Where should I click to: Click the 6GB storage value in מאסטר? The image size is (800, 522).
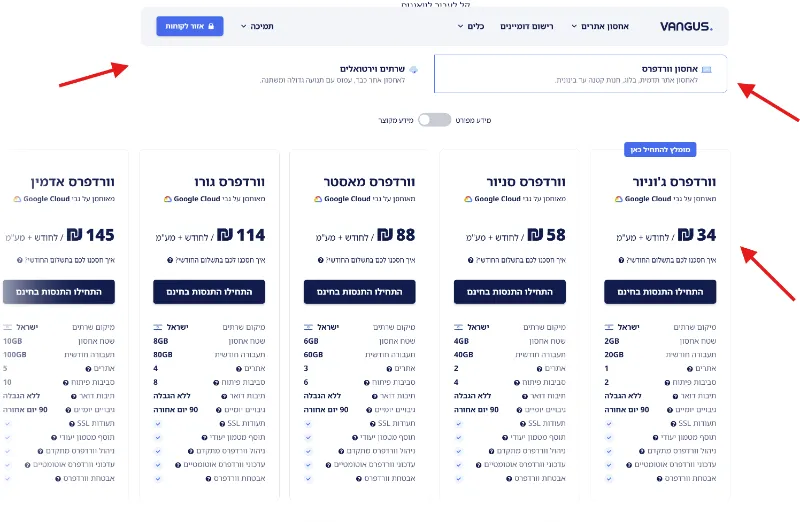[311, 341]
